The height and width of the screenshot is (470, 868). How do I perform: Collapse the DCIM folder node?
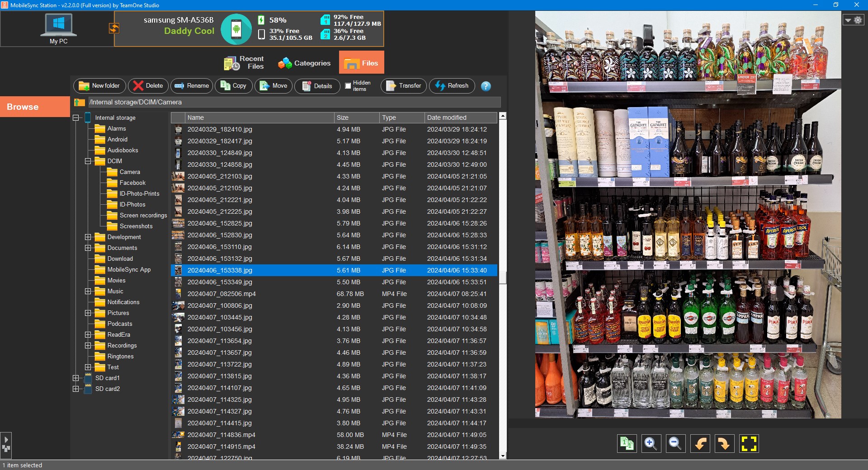tap(88, 161)
